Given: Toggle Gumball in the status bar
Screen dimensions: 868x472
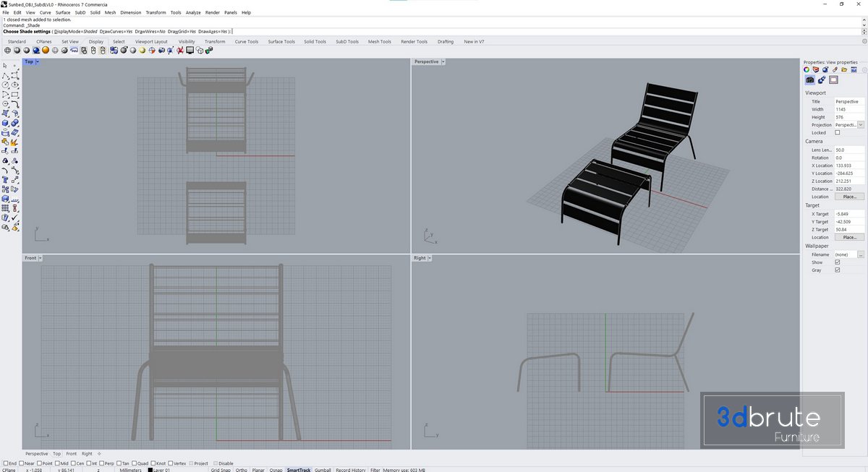Looking at the screenshot, I should point(323,470).
